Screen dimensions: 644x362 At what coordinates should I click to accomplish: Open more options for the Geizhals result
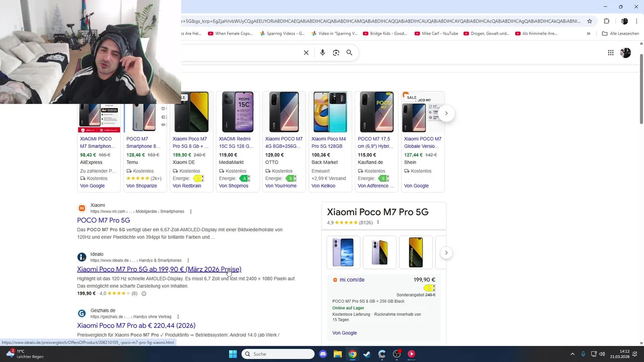click(178, 317)
